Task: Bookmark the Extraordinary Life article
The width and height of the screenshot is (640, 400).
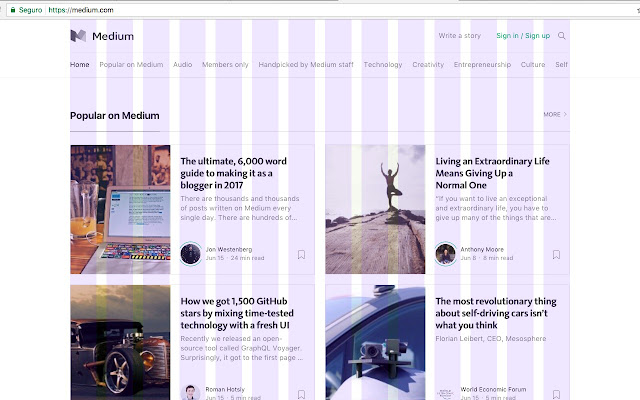Action: point(556,255)
